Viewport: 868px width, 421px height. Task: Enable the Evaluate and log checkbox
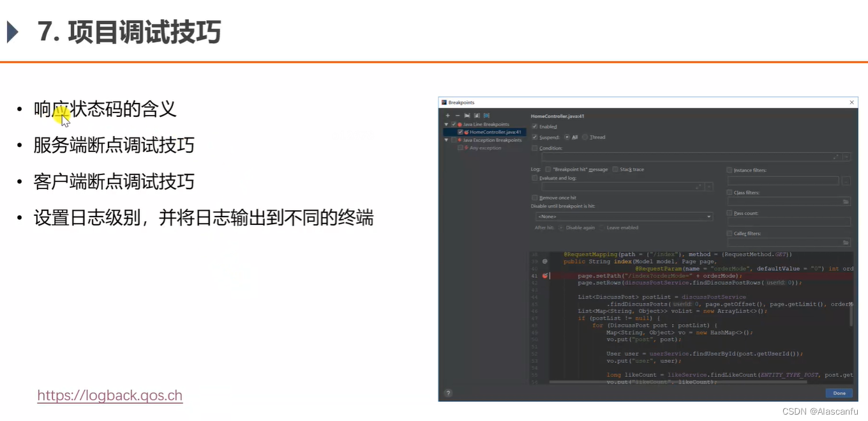(534, 178)
